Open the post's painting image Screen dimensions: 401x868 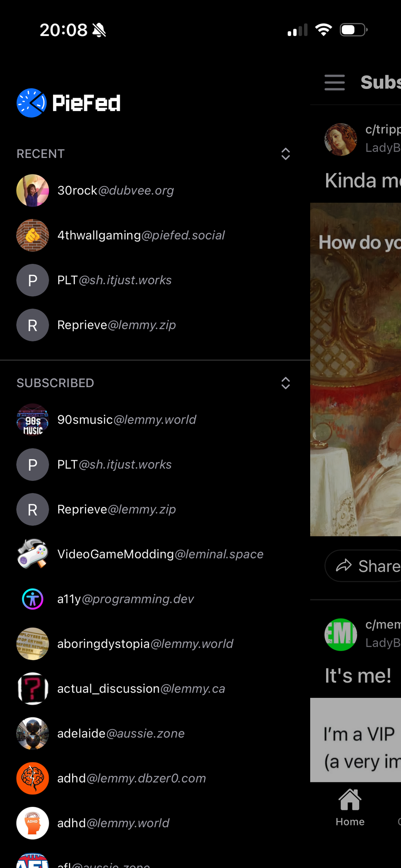355,369
